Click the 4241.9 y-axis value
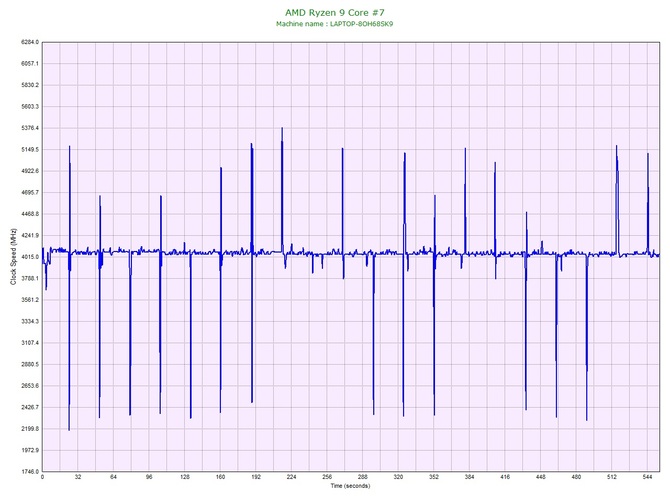The height and width of the screenshot is (503, 670). click(x=29, y=235)
